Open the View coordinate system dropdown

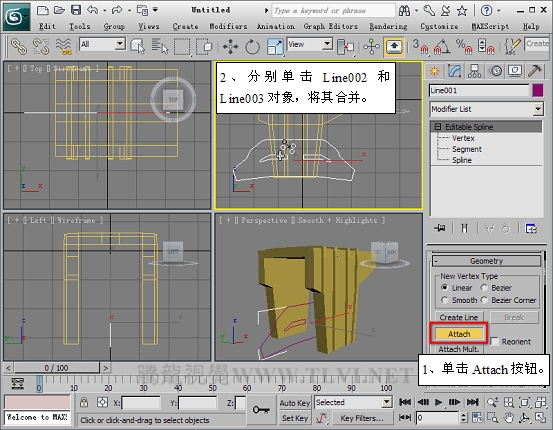(x=309, y=44)
